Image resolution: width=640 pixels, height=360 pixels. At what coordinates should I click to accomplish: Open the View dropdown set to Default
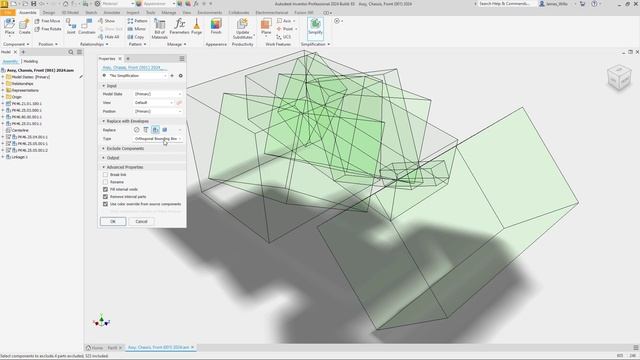tap(153, 103)
